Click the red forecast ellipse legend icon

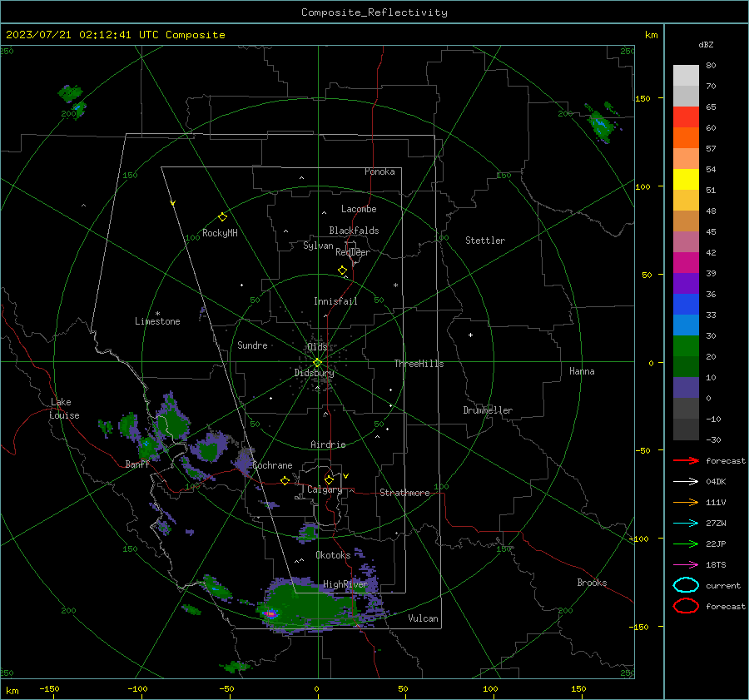pos(686,606)
